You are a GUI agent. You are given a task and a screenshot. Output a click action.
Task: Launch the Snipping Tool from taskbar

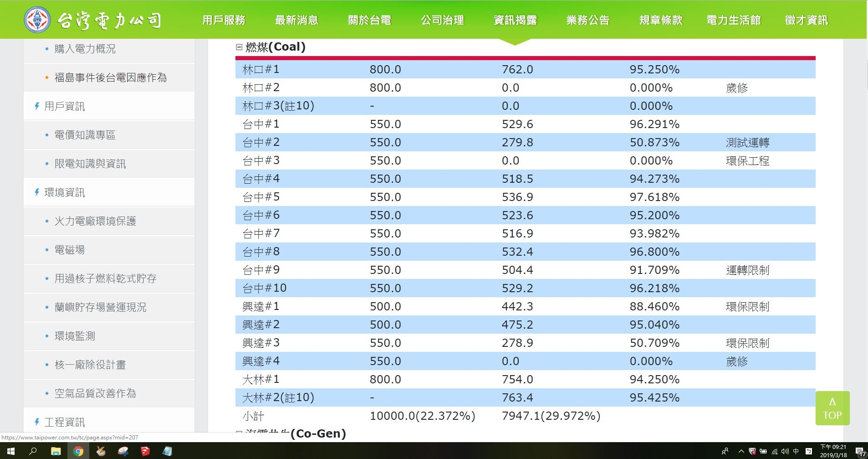(x=123, y=451)
